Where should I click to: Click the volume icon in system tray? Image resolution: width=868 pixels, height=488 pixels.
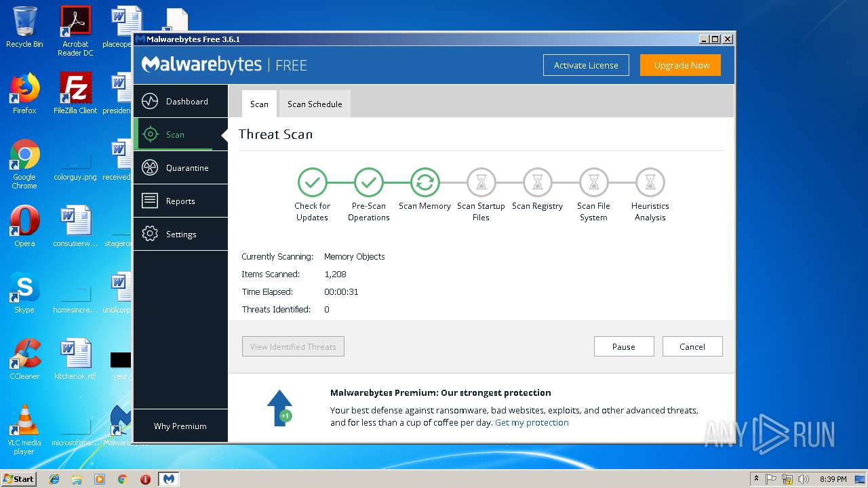coord(804,479)
